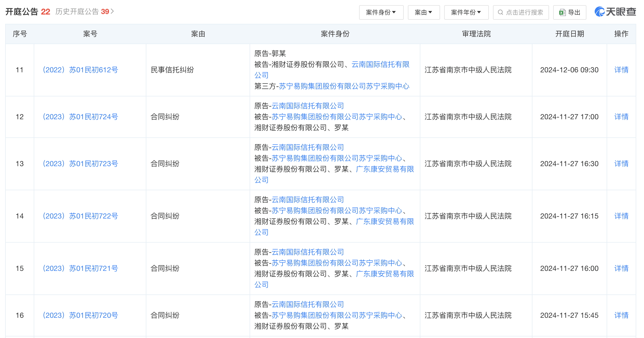This screenshot has height=338, width=644.
Task: Open case (2023)苏01民初723号
Action: (x=80, y=164)
